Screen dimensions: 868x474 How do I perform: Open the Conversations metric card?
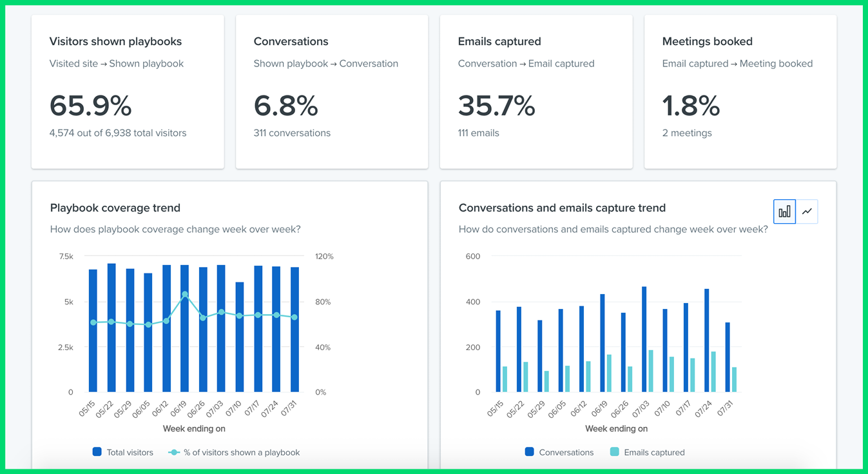(332, 92)
